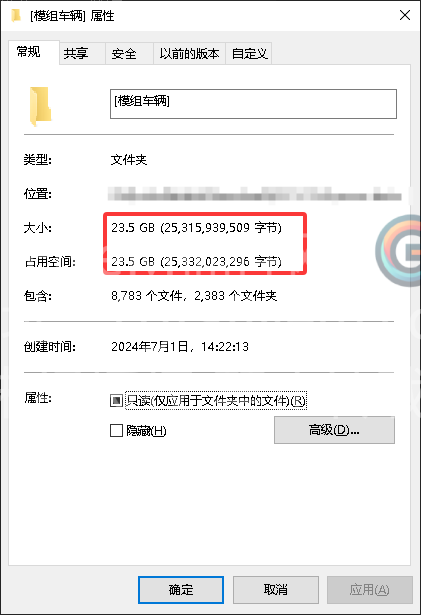Click the folder icon in the title bar
This screenshot has height=615, width=421.
click(x=16, y=16)
